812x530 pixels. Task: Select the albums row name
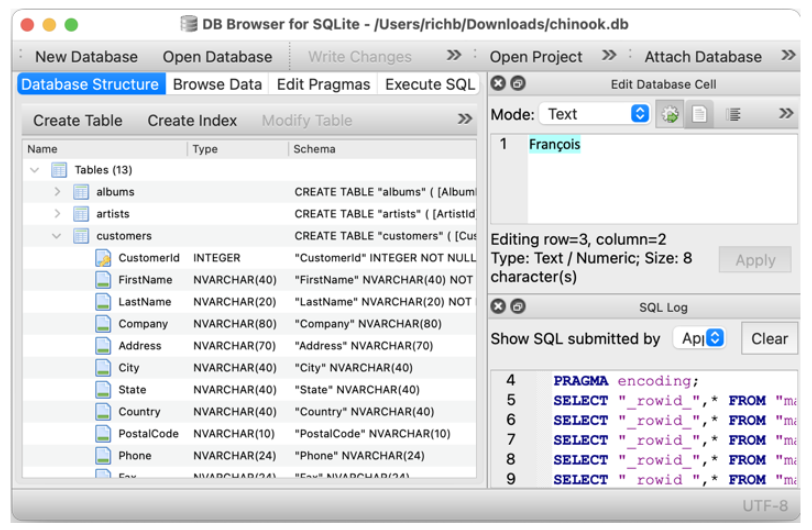[115, 192]
